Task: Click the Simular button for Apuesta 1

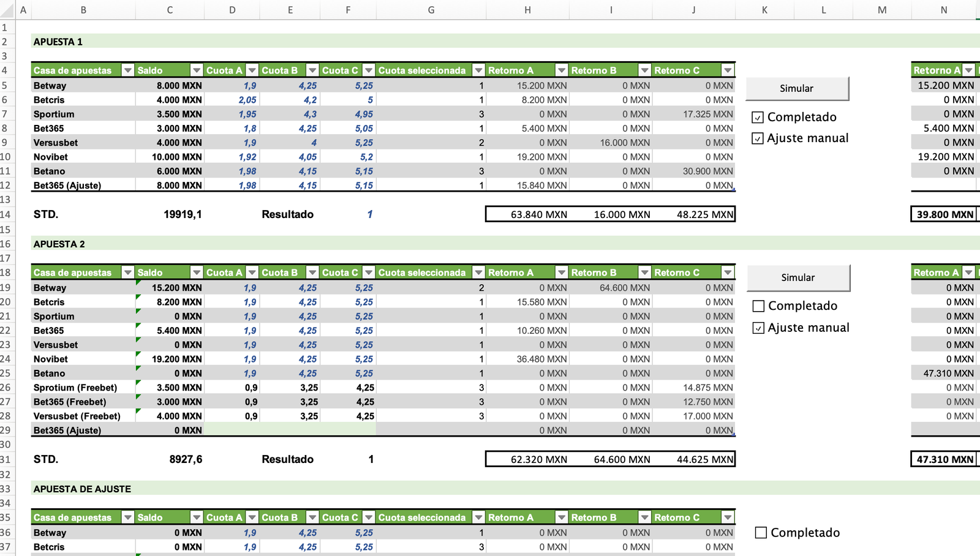Action: (797, 89)
